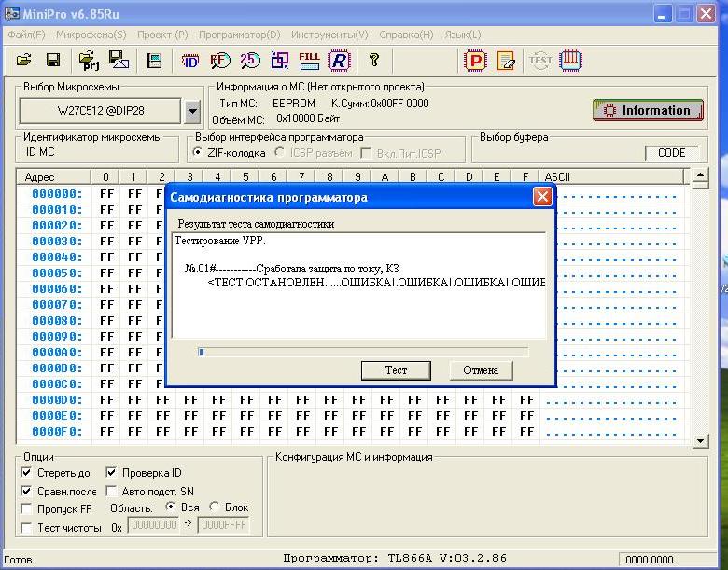The width and height of the screenshot is (728, 570).
Task: Click the RF toolbar icon
Action: 220,61
